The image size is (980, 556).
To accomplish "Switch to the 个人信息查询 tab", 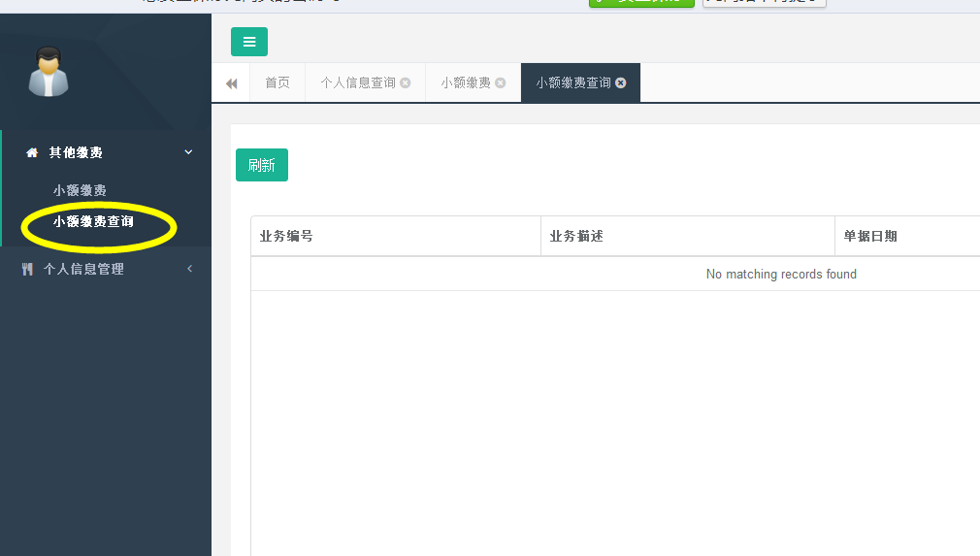I will 358,83.
